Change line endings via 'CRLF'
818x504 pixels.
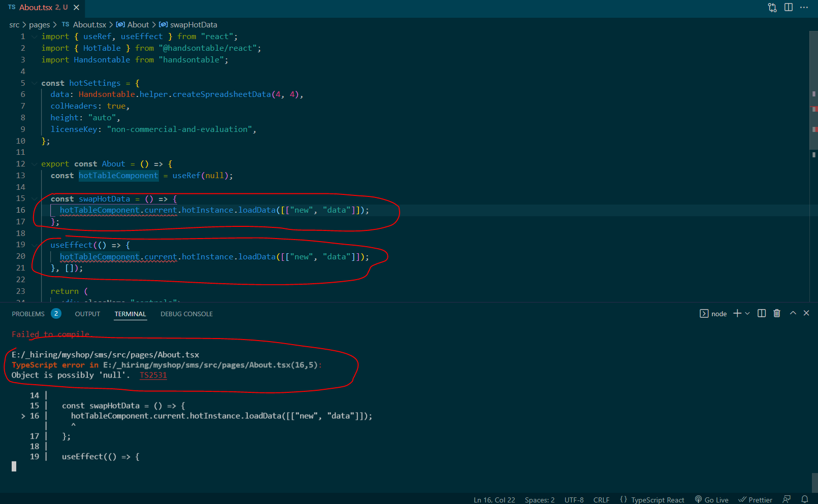601,500
